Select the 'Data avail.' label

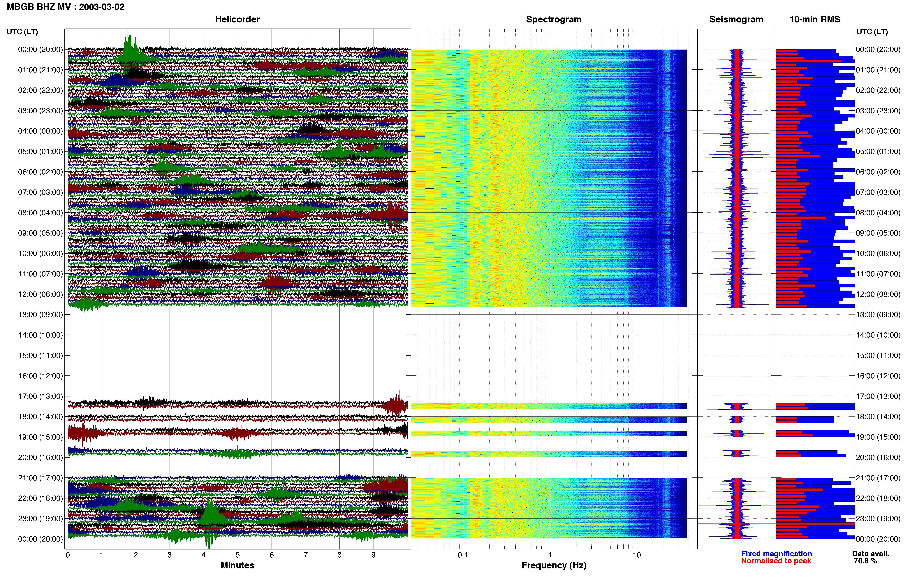pos(870,554)
